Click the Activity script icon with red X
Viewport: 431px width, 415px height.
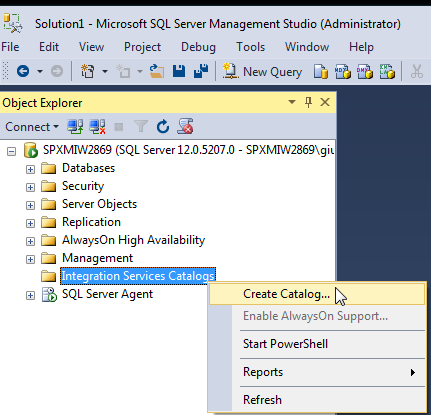click(185, 126)
